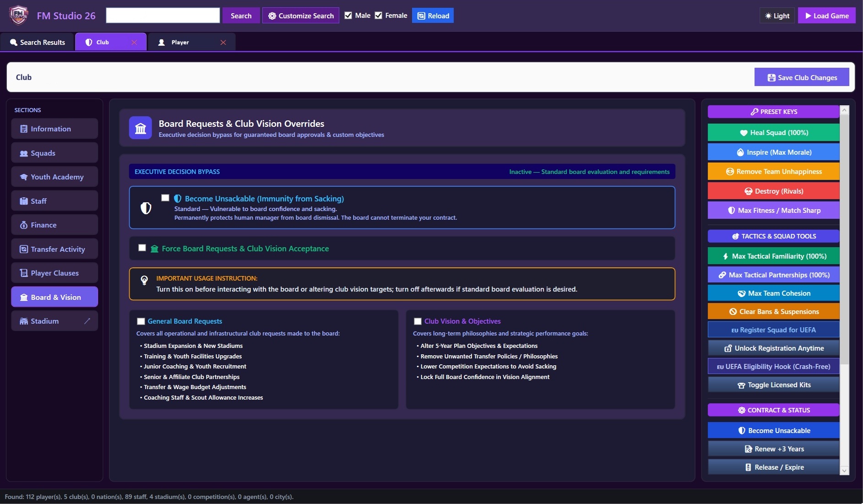Click the FM Studio 26 logo icon
This screenshot has width=863, height=504.
click(x=18, y=16)
